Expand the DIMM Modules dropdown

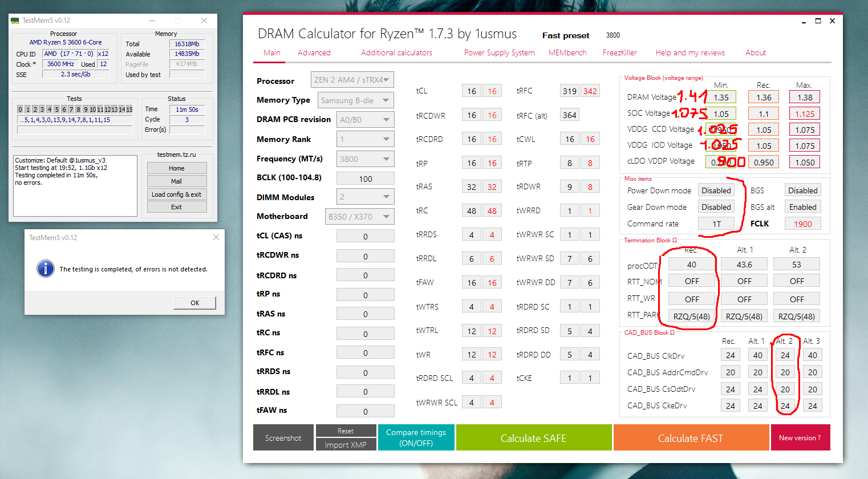pyautogui.click(x=365, y=197)
